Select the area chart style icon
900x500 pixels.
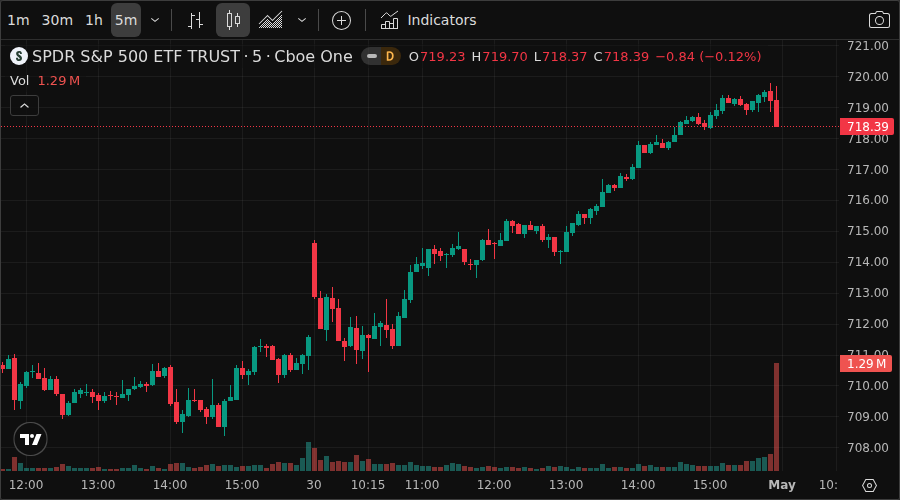pos(270,20)
